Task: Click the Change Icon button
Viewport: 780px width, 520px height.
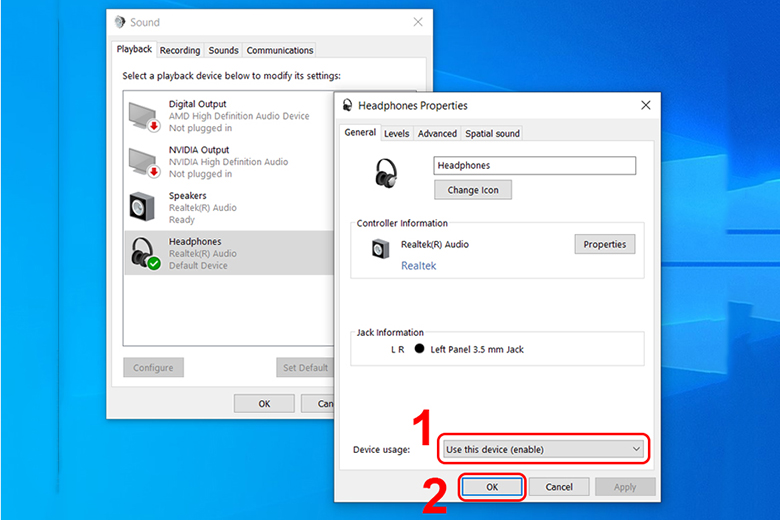Action: coord(473,190)
